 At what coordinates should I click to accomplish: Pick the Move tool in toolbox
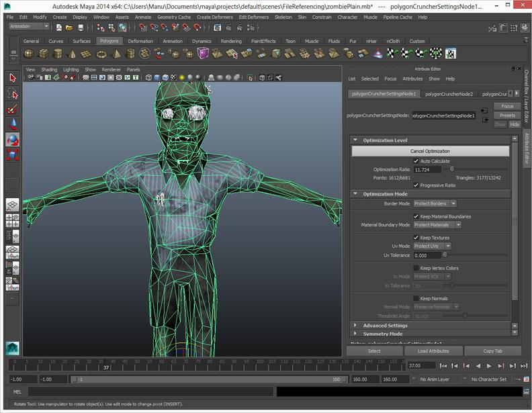coord(13,125)
